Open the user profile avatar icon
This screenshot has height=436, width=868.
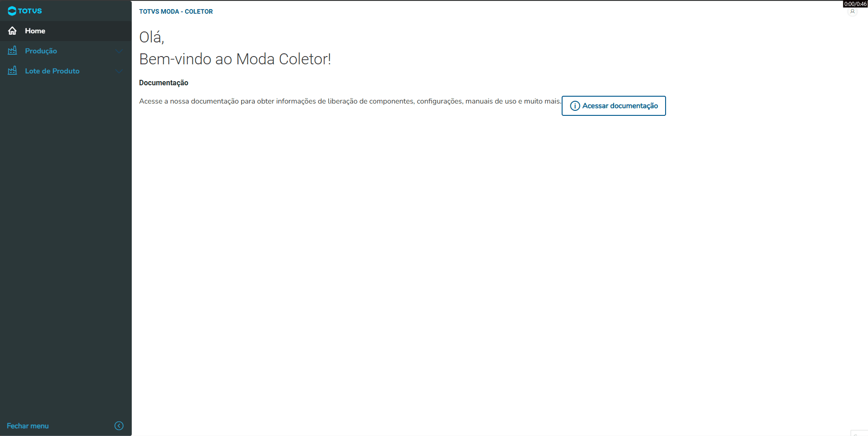pos(852,12)
